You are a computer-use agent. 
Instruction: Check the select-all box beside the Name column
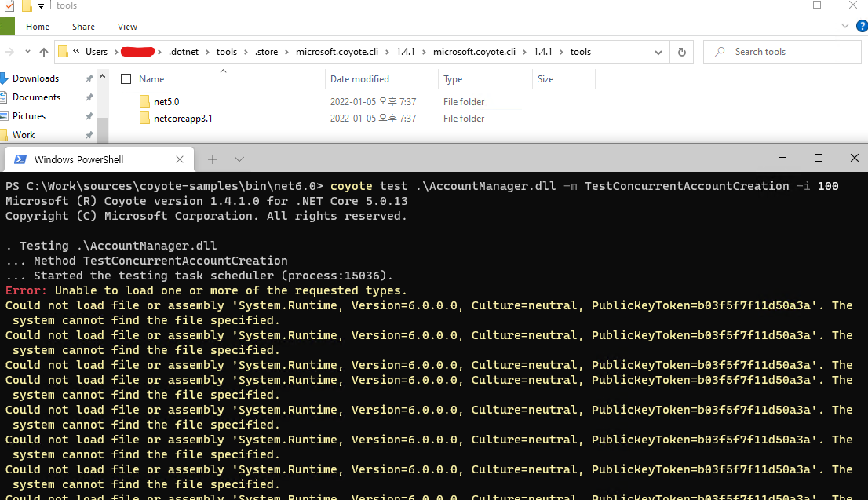click(x=125, y=78)
